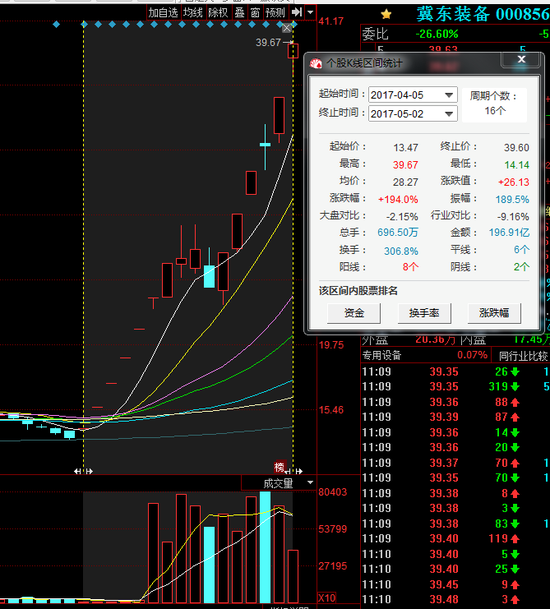Open the 终止时间 end date dropdown
Screen dimensions: 550x609
tap(449, 114)
